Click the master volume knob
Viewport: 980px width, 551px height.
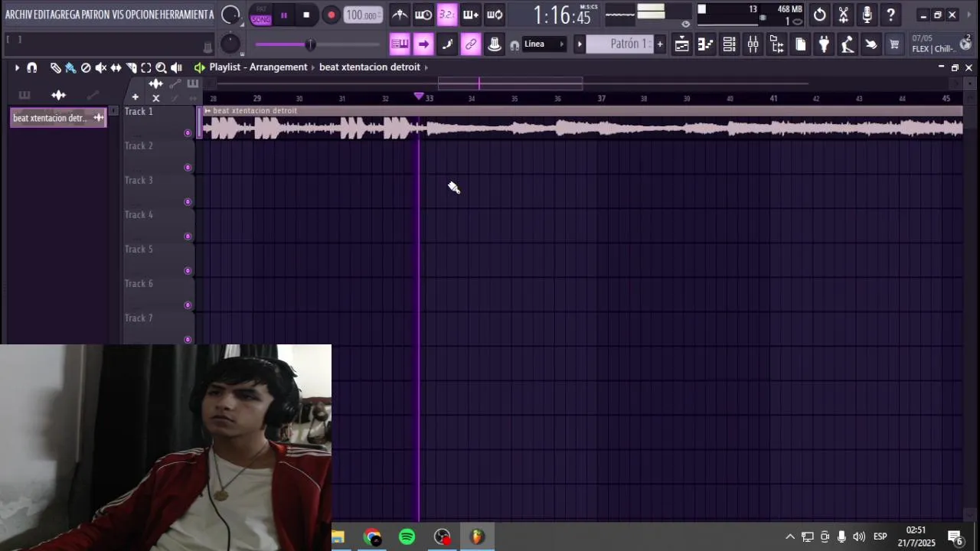click(230, 15)
